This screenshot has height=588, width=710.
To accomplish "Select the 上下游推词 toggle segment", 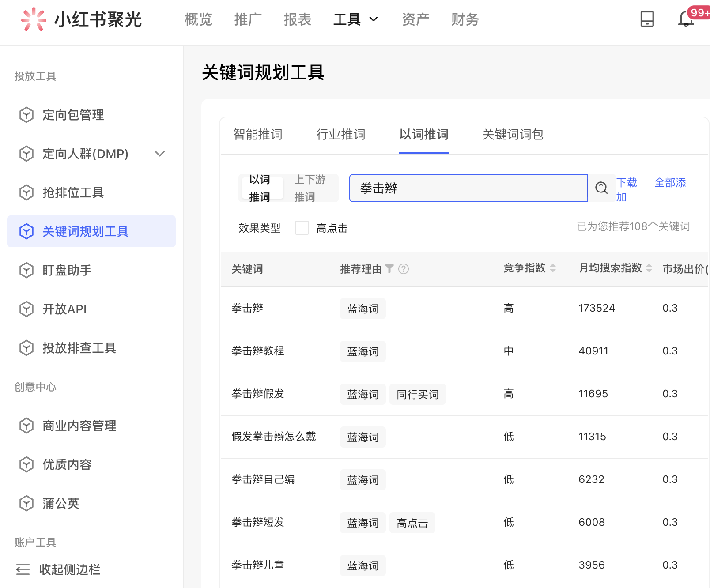I will [310, 188].
